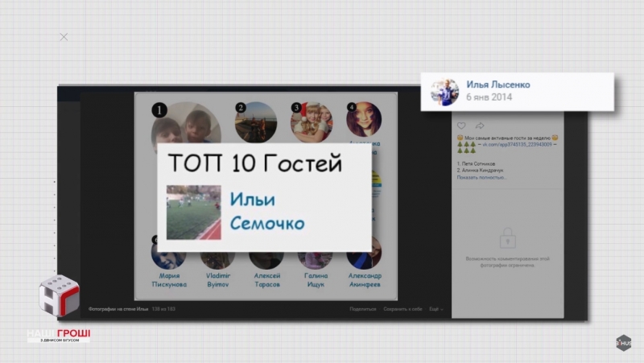This screenshot has width=644, height=363.
Task: Open album link Фотографии на стене Ильи
Action: pyautogui.click(x=119, y=309)
